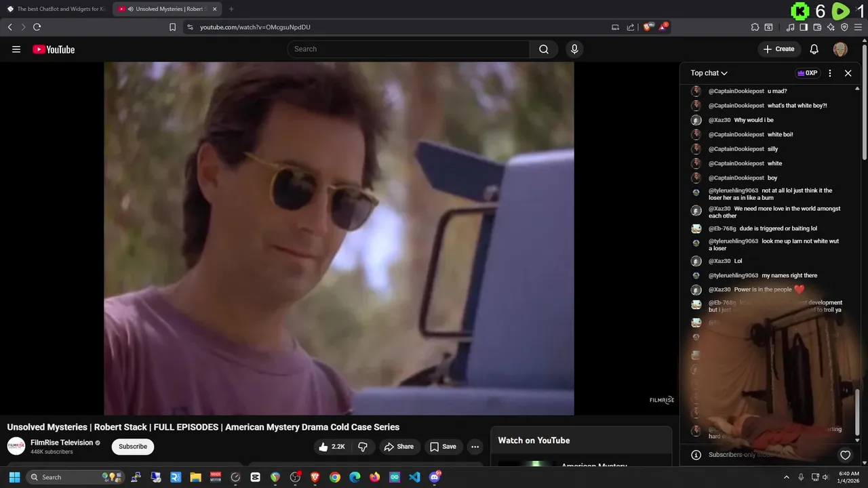Open the Windows Start menu
The image size is (868, 488).
[14, 477]
